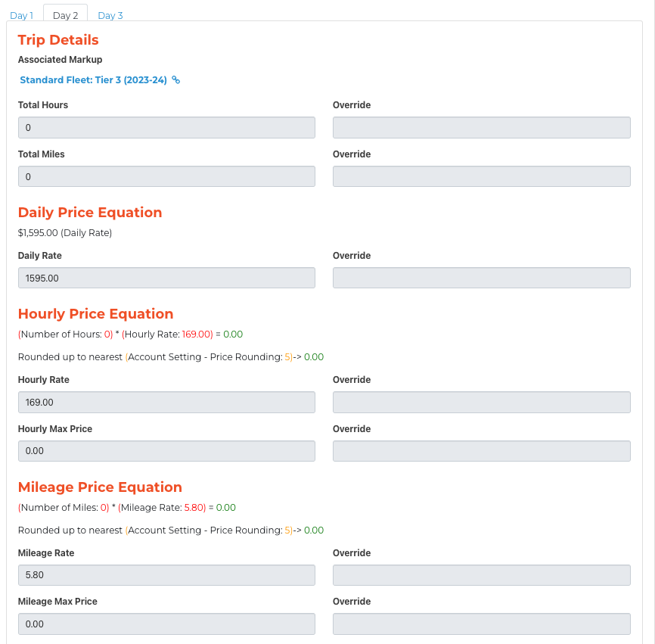Focus the Total Hours Override field
Screen dimensions: 655x644
[482, 127]
